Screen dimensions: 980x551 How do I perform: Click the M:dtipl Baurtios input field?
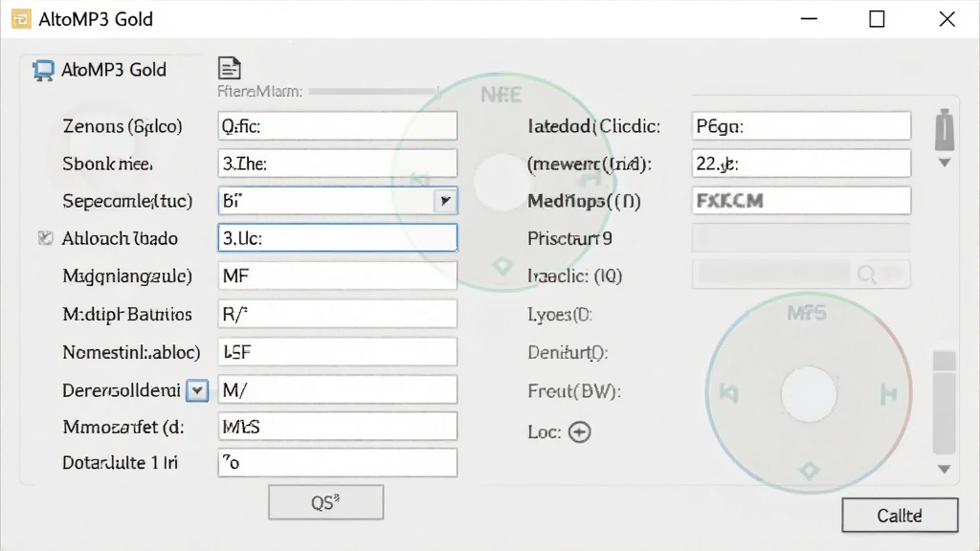pos(338,314)
